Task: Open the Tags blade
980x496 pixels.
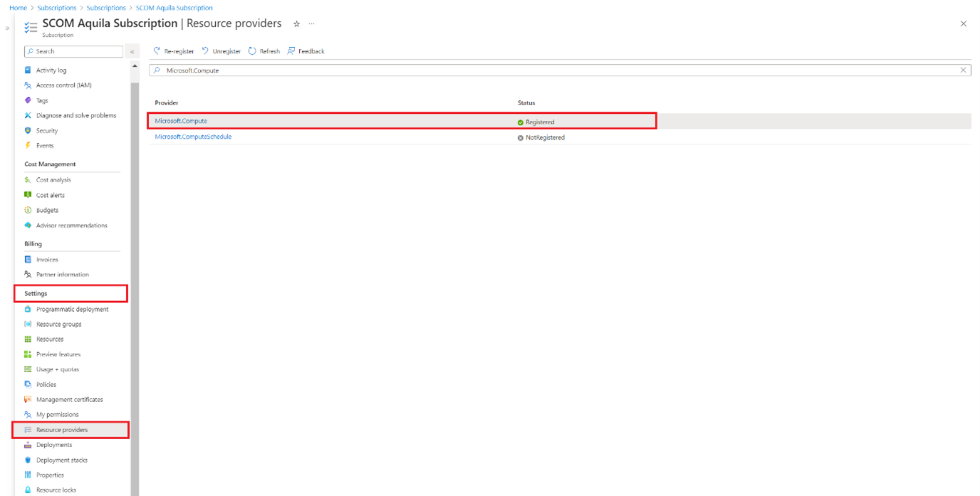Action: [43, 100]
